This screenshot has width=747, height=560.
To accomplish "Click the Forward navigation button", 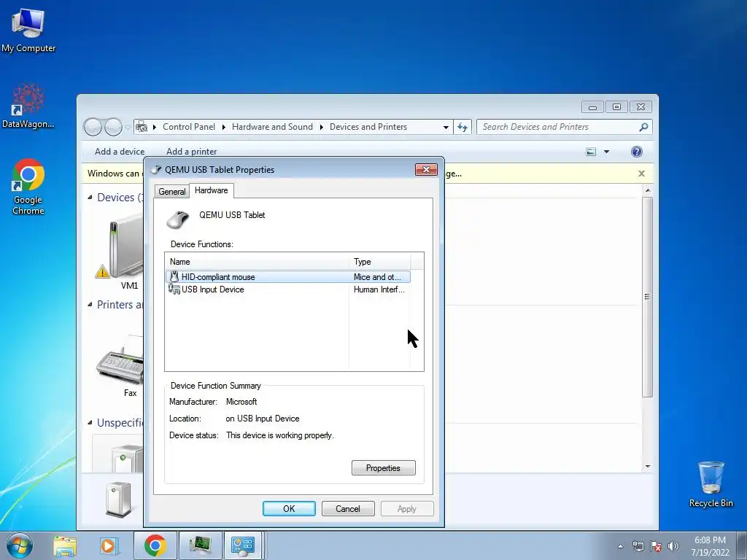I will point(113,127).
